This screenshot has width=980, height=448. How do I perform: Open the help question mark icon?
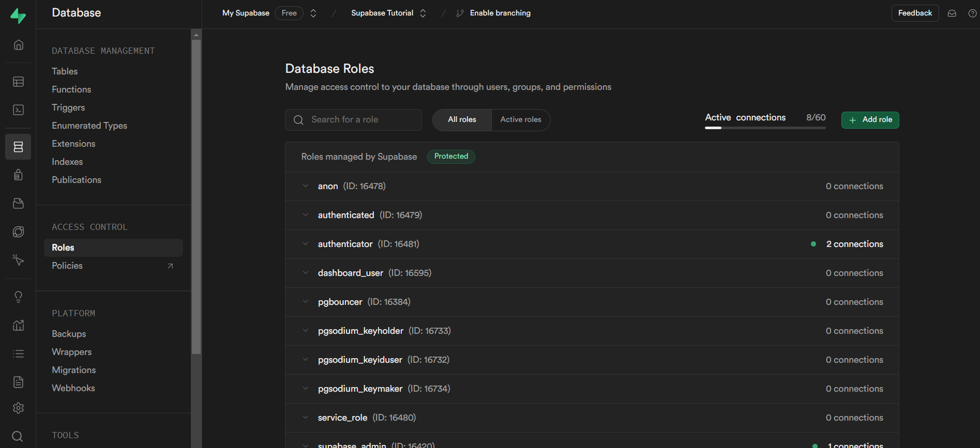(x=972, y=13)
